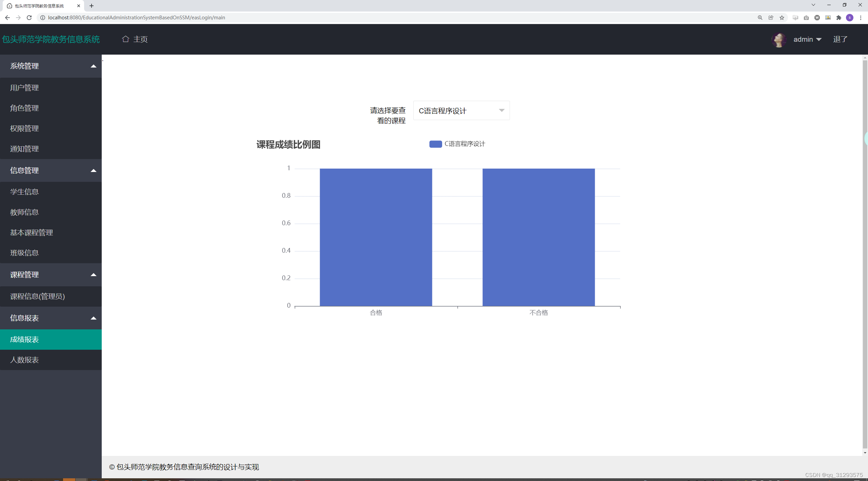
Task: Open a new browser tab with the plus icon
Action: (92, 6)
